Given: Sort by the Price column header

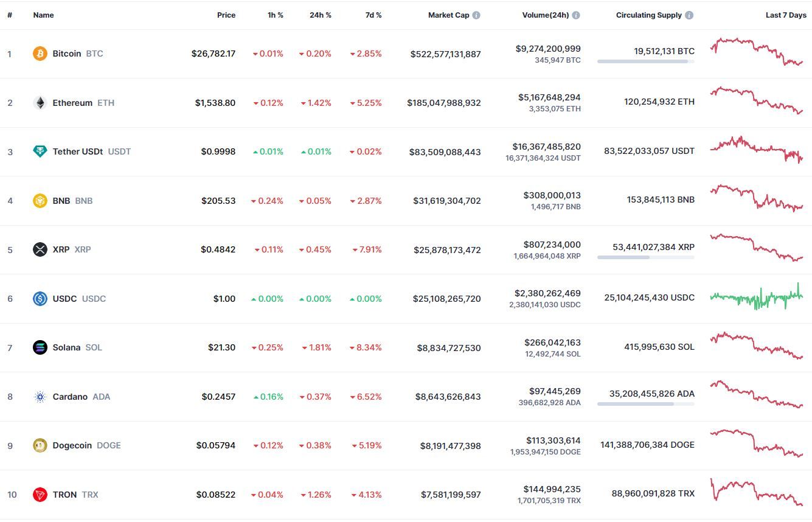Looking at the screenshot, I should (226, 15).
